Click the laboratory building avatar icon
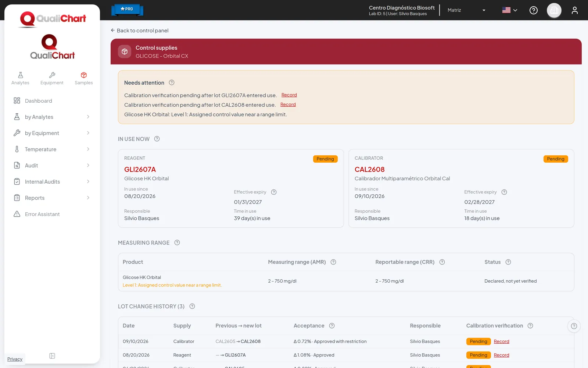The width and height of the screenshot is (588, 368). coord(554,10)
